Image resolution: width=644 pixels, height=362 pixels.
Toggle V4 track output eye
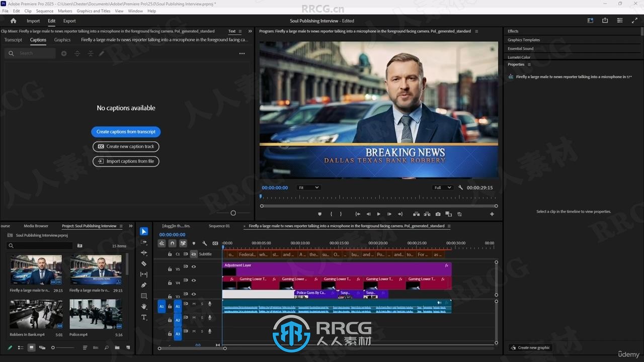coord(194,281)
